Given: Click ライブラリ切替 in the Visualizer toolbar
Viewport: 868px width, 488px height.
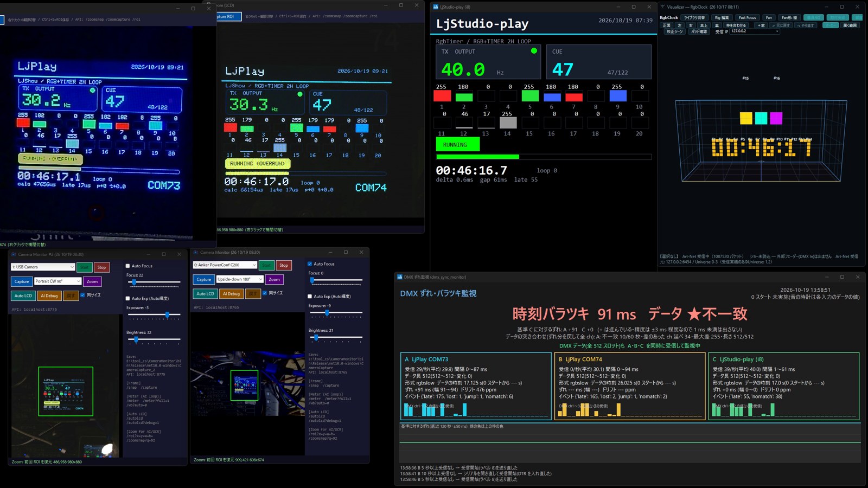Looking at the screenshot, I should click(x=694, y=17).
